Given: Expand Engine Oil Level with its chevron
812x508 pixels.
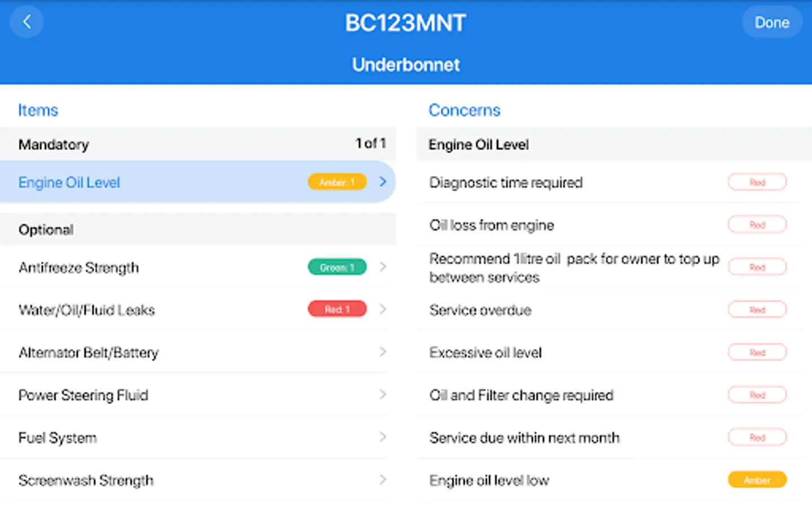Looking at the screenshot, I should point(383,182).
